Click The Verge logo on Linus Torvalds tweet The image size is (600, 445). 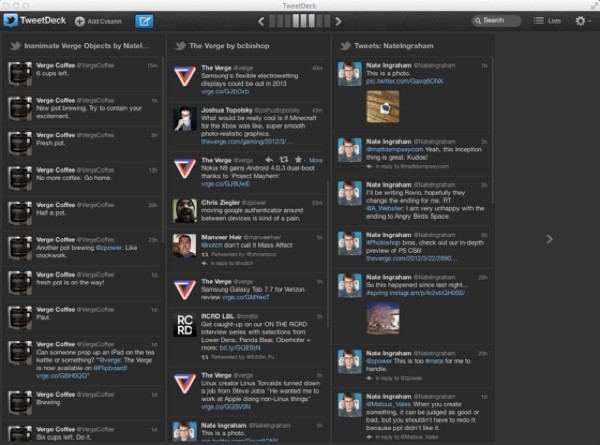pos(184,384)
